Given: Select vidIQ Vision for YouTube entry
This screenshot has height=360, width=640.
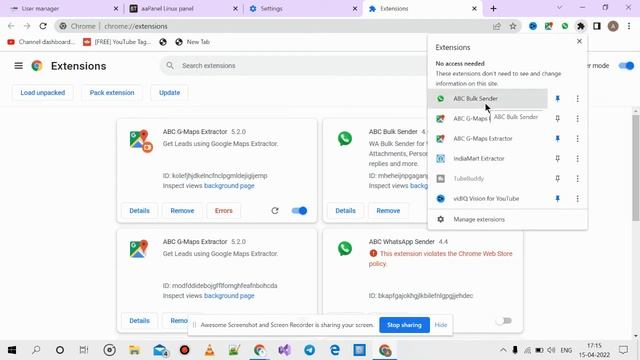Looking at the screenshot, I should click(487, 198).
